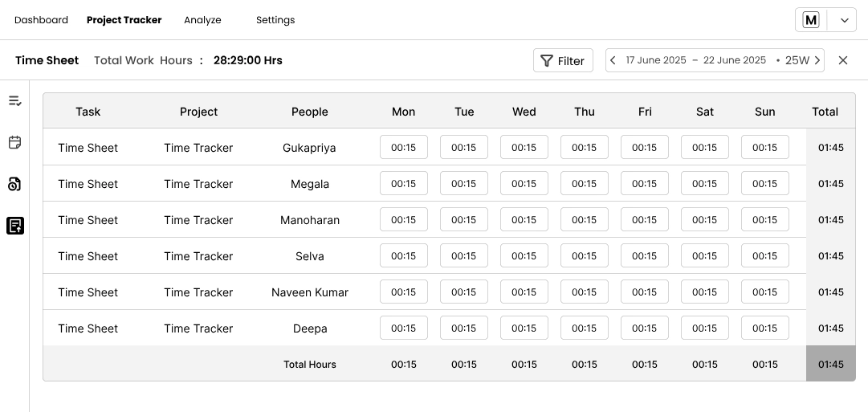Click the M profile avatar
Image resolution: width=868 pixels, height=412 pixels.
[x=811, y=20]
